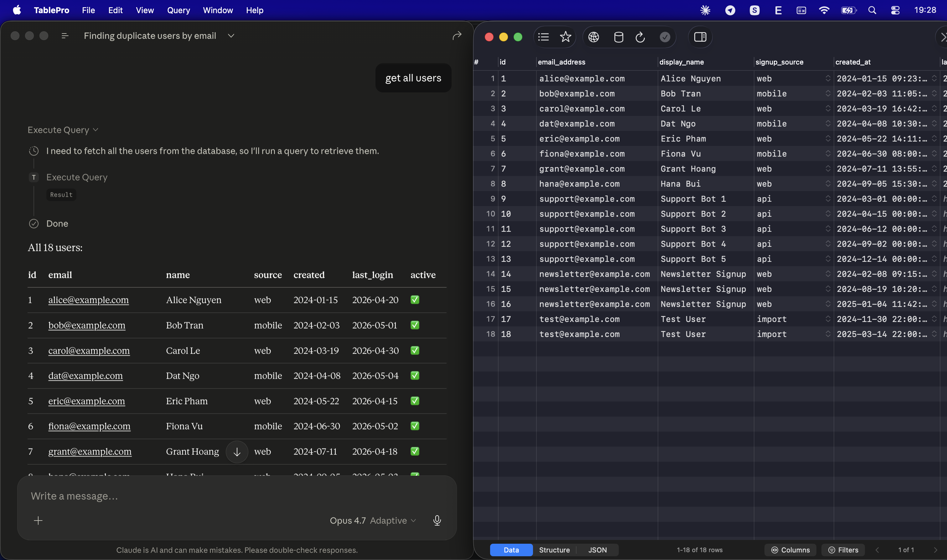Open the globe connection icon
The height and width of the screenshot is (560, 947).
593,37
